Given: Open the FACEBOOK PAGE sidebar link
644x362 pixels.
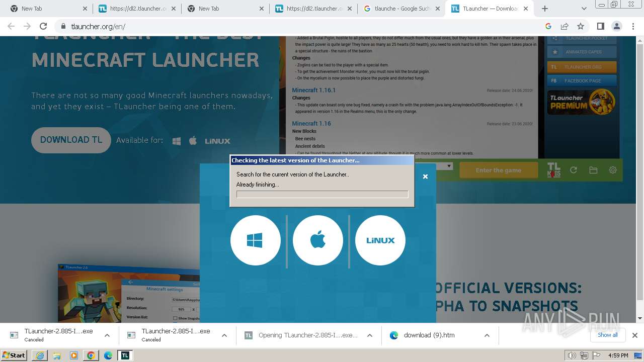Looking at the screenshot, I should click(x=582, y=80).
